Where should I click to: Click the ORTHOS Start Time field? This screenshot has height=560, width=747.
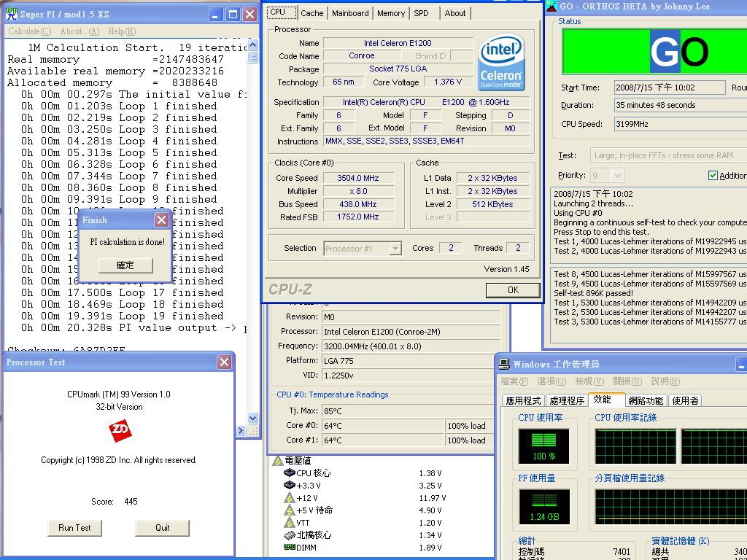[670, 87]
